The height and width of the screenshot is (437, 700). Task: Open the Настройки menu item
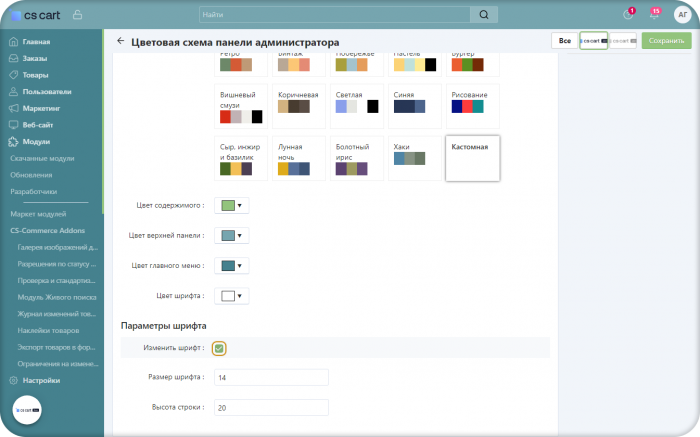pos(41,380)
